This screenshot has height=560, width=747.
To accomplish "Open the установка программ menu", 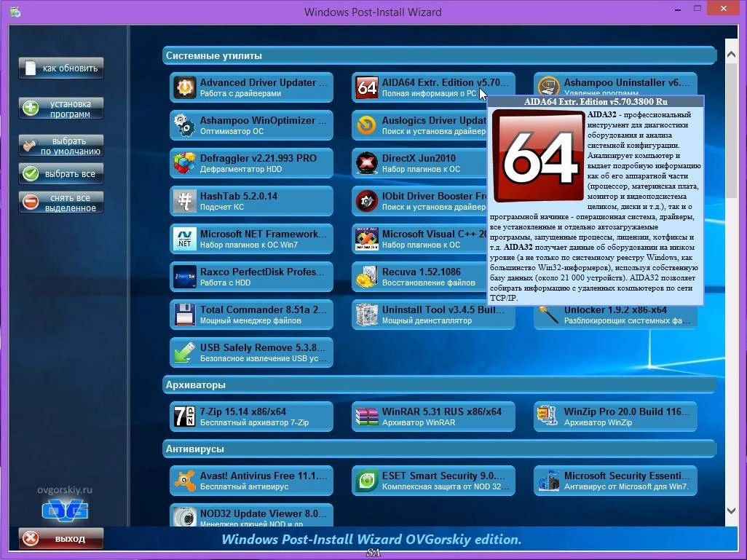I will pyautogui.click(x=60, y=108).
